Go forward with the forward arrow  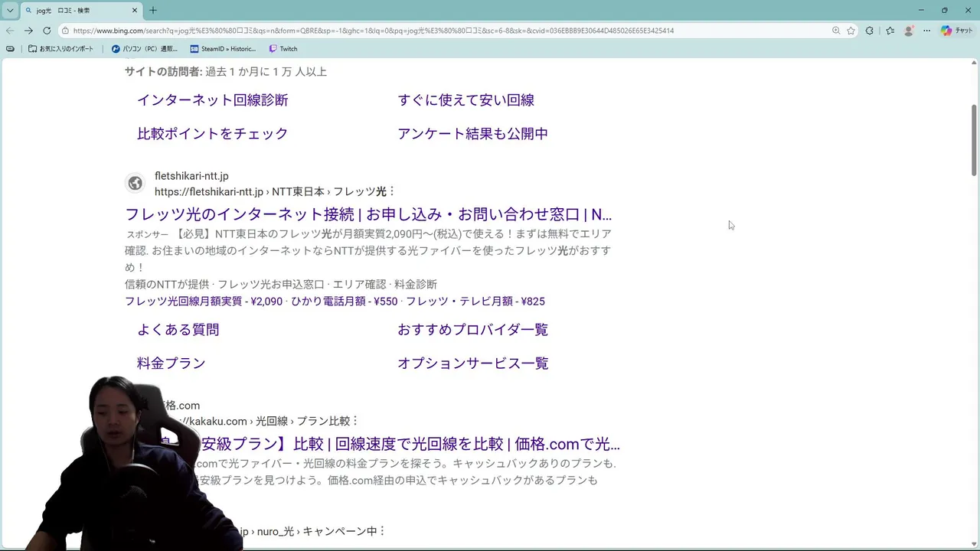28,31
